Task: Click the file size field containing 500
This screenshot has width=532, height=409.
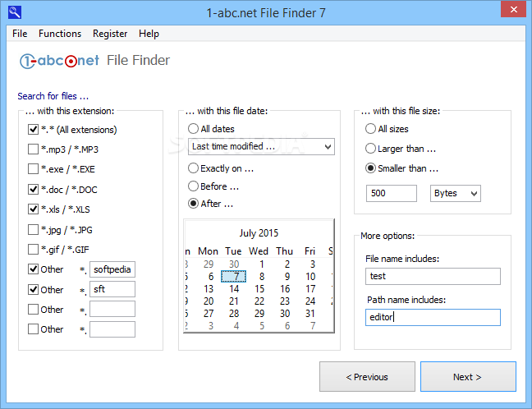Action: [391, 194]
